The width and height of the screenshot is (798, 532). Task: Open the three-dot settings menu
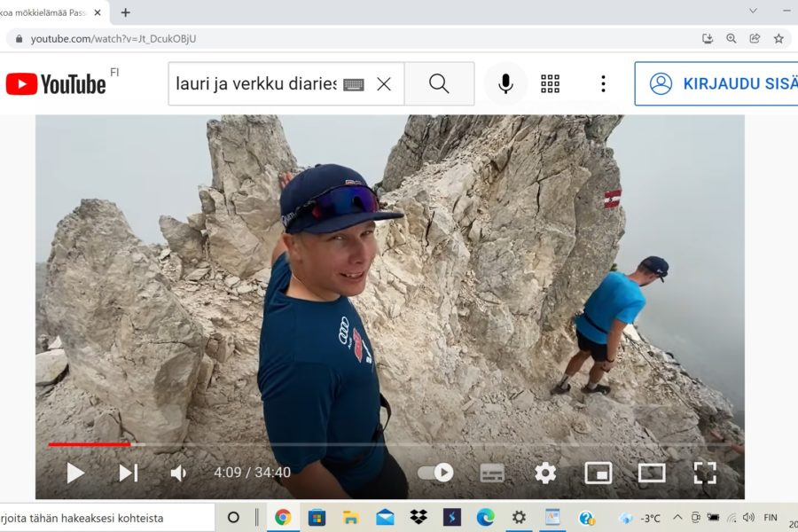tap(603, 83)
